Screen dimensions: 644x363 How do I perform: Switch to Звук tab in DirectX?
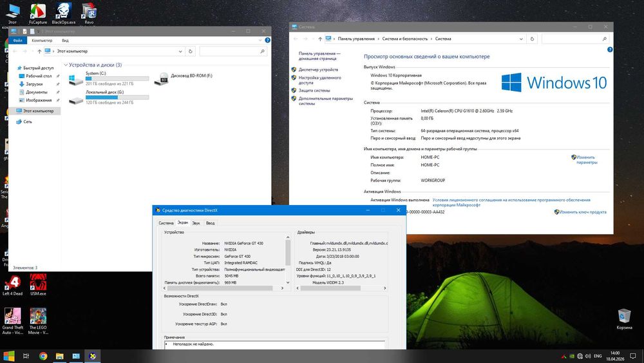[x=196, y=223]
